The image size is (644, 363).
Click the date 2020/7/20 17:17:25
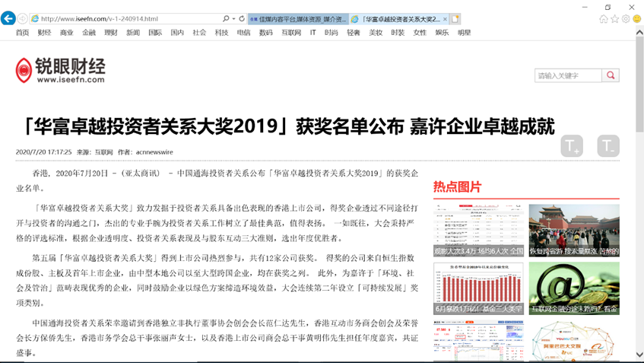click(43, 152)
